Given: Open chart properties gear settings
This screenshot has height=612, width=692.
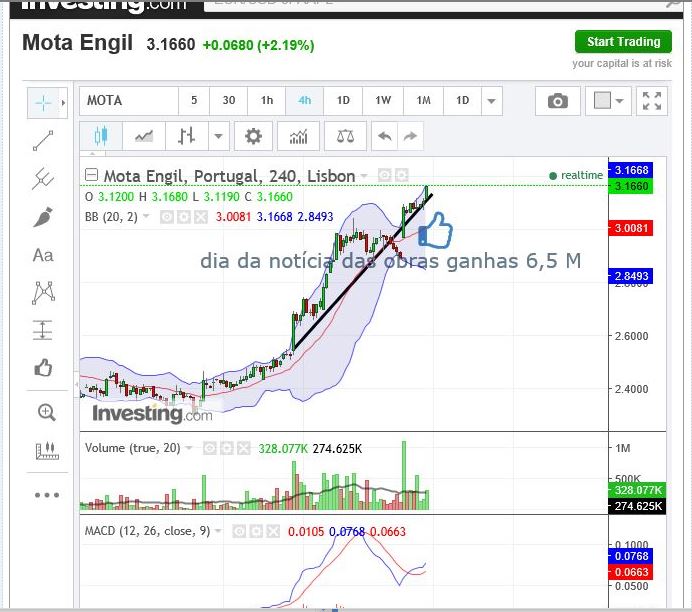Looking at the screenshot, I should pos(253,136).
